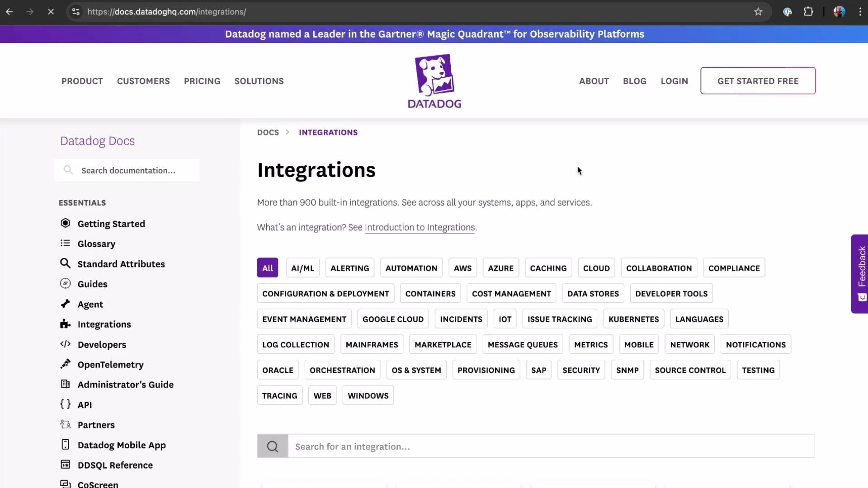
Task: Open the Getting Started sidebar link
Action: (x=111, y=224)
